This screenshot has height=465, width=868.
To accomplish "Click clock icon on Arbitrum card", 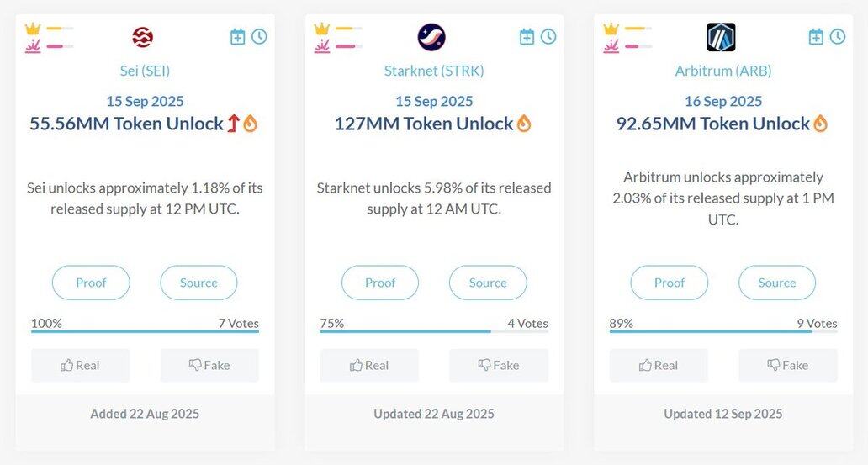I will pos(838,36).
